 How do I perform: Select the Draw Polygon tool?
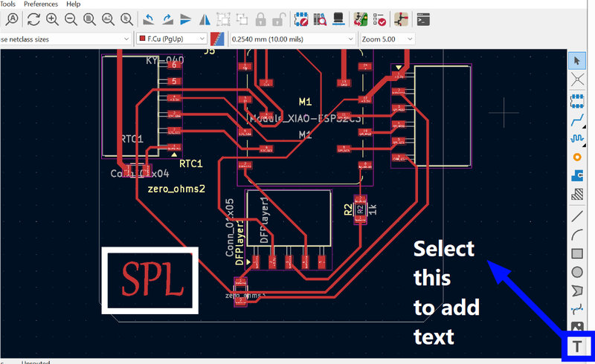(x=577, y=290)
